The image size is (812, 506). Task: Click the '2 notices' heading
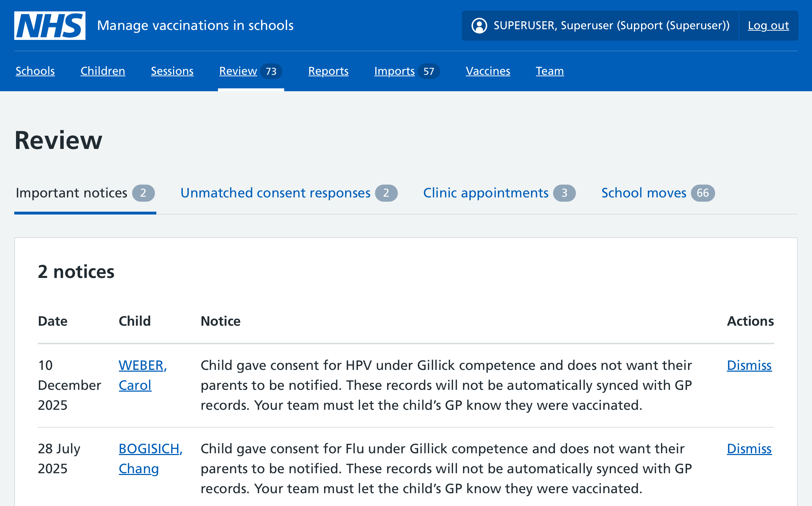point(76,272)
